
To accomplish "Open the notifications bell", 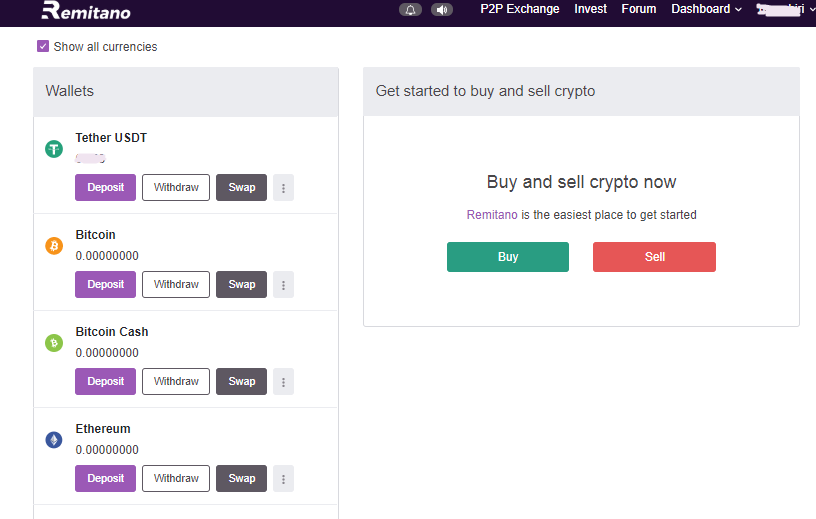I will [x=410, y=10].
